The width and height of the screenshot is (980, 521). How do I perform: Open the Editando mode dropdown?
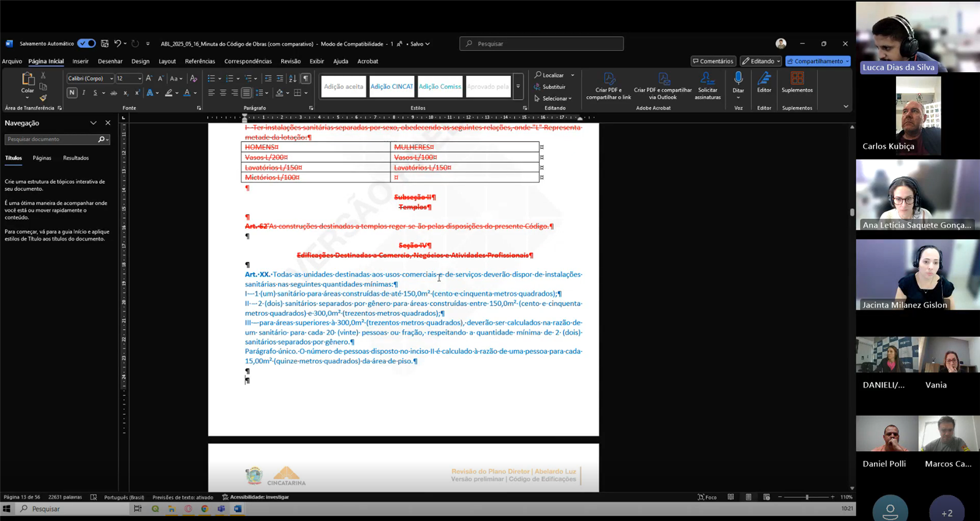click(x=761, y=61)
